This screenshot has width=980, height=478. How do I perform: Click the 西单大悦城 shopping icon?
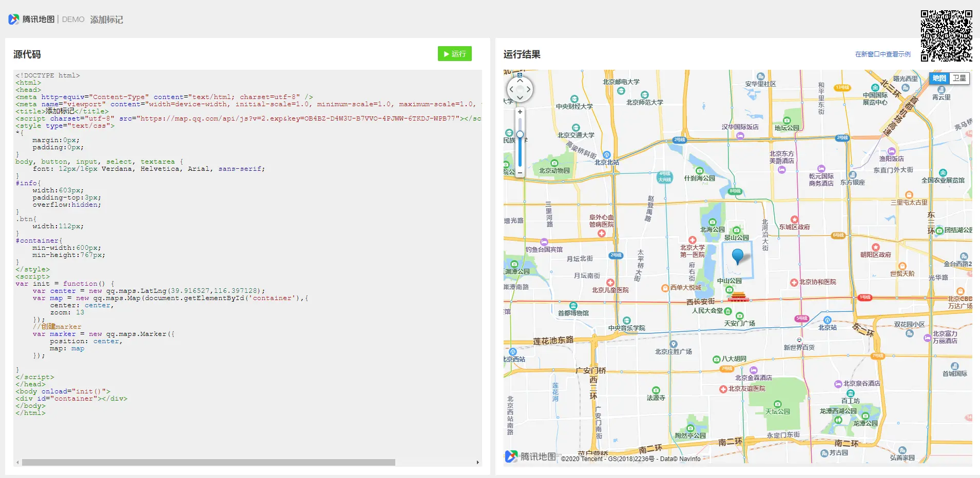pyautogui.click(x=665, y=288)
